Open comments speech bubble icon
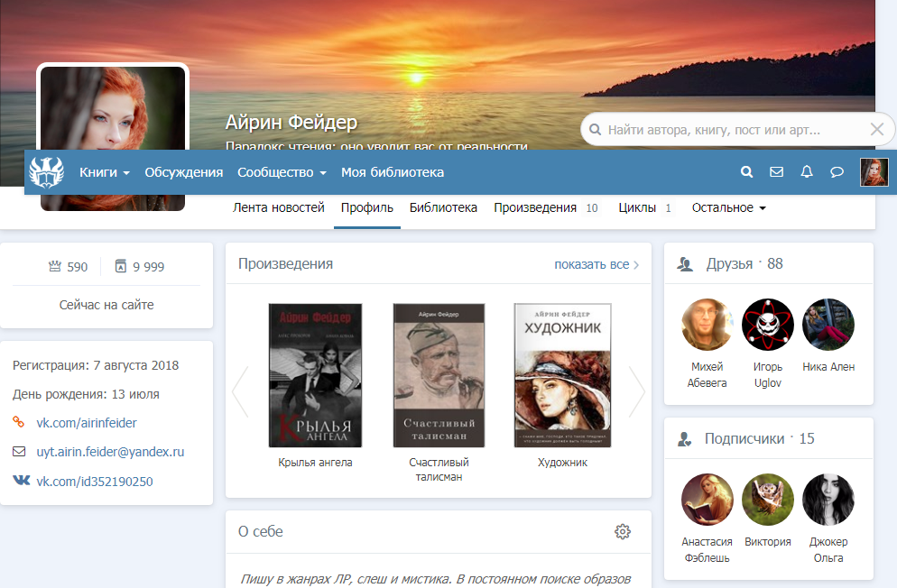The height and width of the screenshot is (588, 897). [x=837, y=172]
